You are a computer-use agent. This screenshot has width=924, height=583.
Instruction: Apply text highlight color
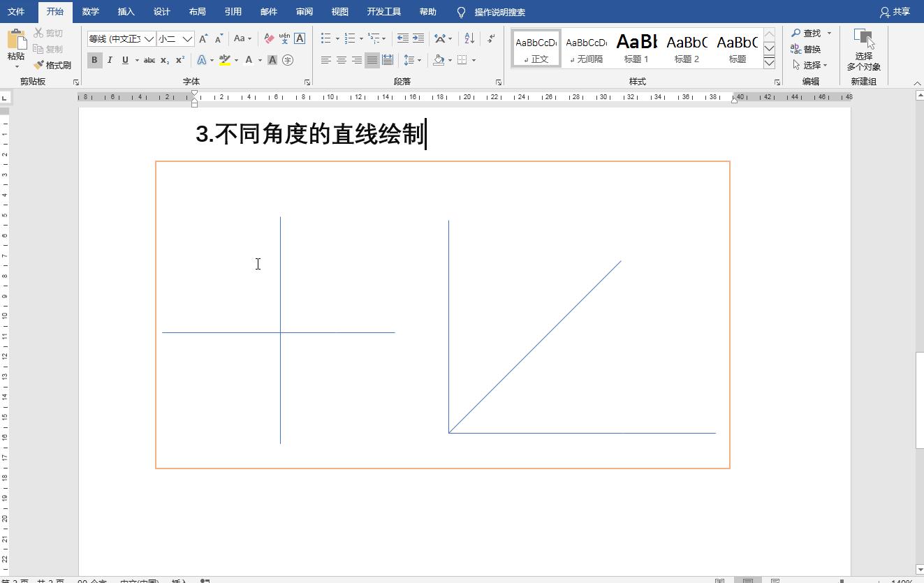225,60
